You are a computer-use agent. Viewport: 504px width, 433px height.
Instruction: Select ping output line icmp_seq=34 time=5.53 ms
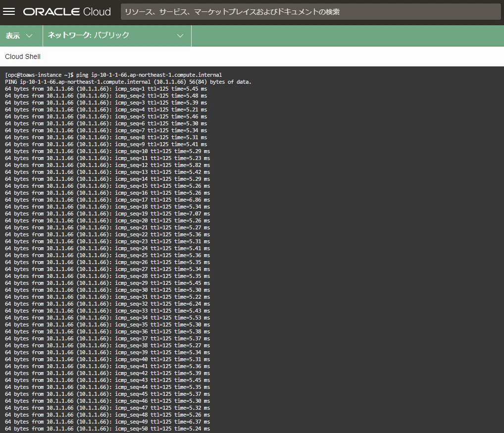click(x=107, y=318)
